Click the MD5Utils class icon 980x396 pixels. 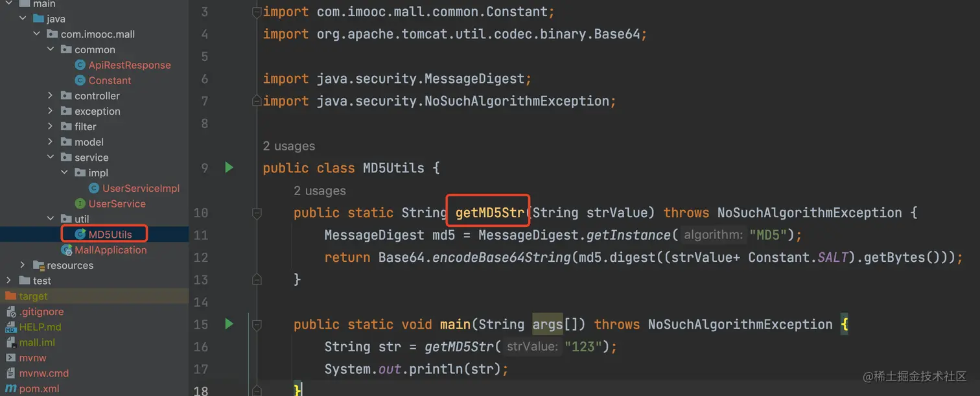click(x=80, y=234)
